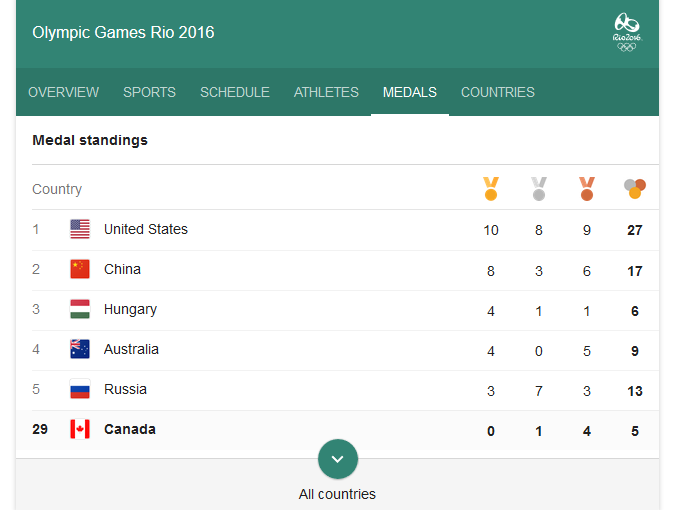Click the Canada flag icon
Viewport: 692px width, 510px height.
point(80,429)
